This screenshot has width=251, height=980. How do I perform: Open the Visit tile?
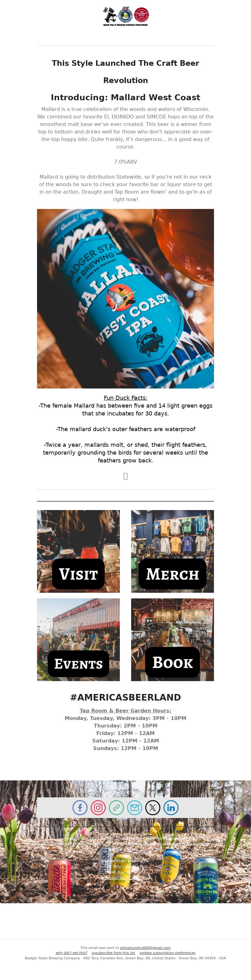[x=78, y=551]
